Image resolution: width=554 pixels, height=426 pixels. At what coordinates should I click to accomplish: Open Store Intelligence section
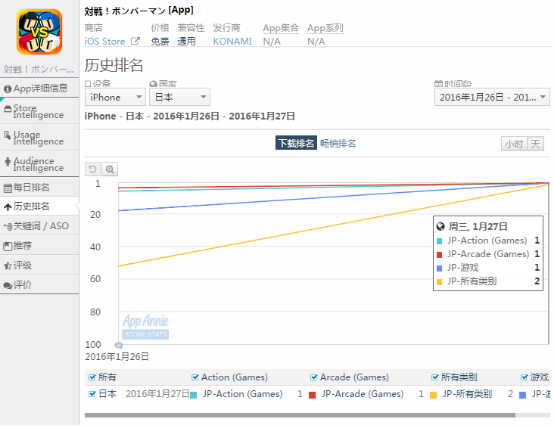(40, 111)
